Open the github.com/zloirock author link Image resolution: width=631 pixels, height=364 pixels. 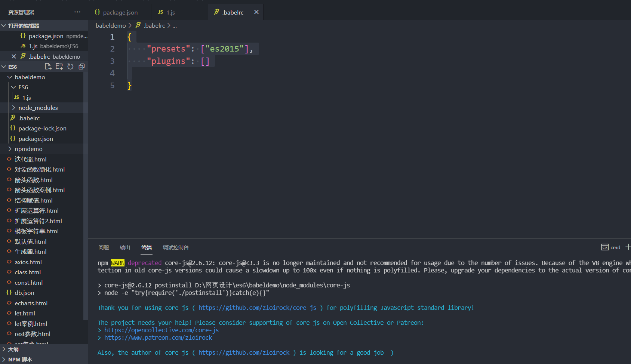[244, 352]
